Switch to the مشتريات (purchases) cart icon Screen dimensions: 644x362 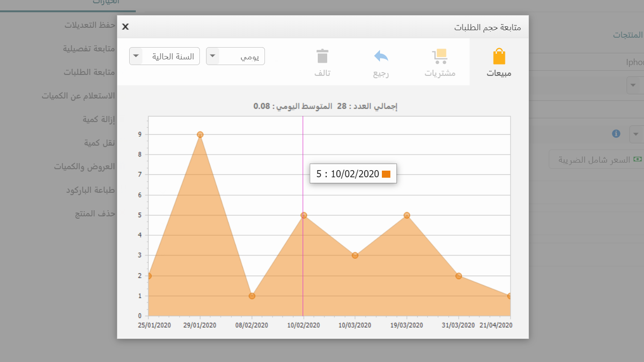[440, 62]
